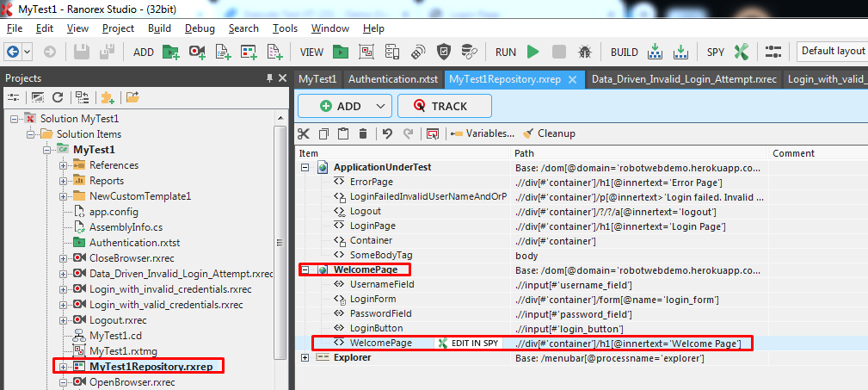The height and width of the screenshot is (390, 868).
Task: Expand the Reports node in Projects tree
Action: coord(63,181)
